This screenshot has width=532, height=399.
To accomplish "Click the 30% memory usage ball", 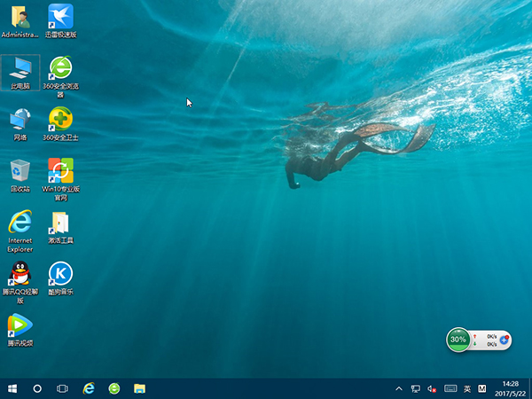I will point(458,339).
